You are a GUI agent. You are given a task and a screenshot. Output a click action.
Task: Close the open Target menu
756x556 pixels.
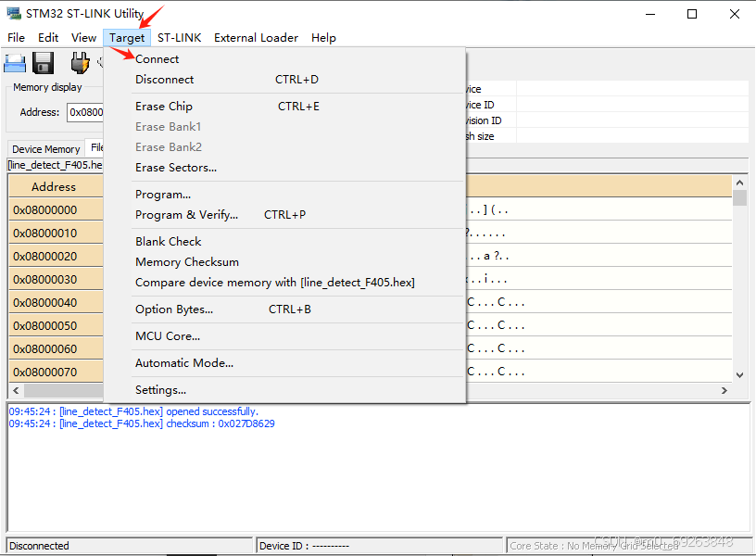pos(127,38)
